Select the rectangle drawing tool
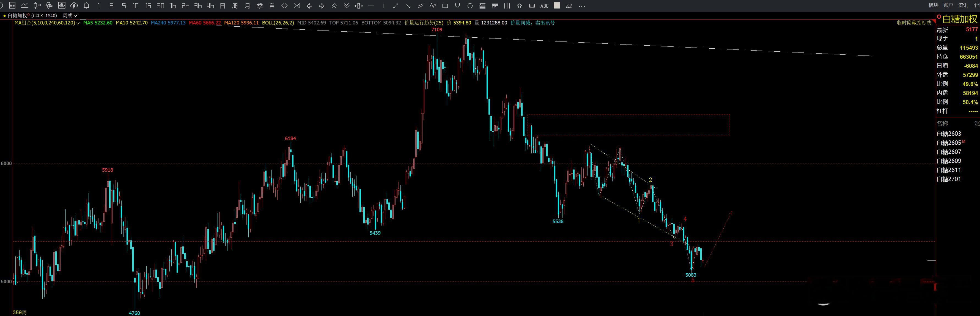The width and height of the screenshot is (980, 316). tap(445, 6)
